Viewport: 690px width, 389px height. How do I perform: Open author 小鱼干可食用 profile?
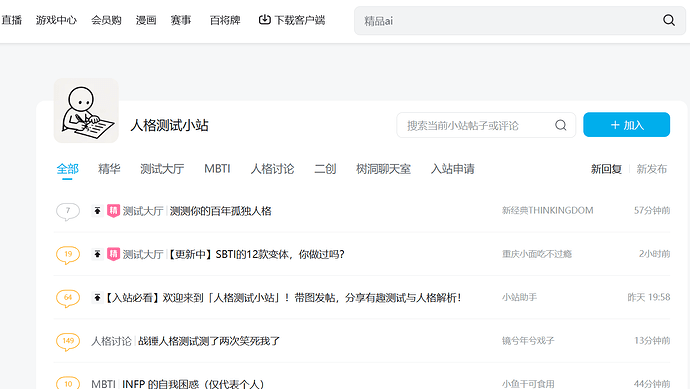click(x=528, y=384)
